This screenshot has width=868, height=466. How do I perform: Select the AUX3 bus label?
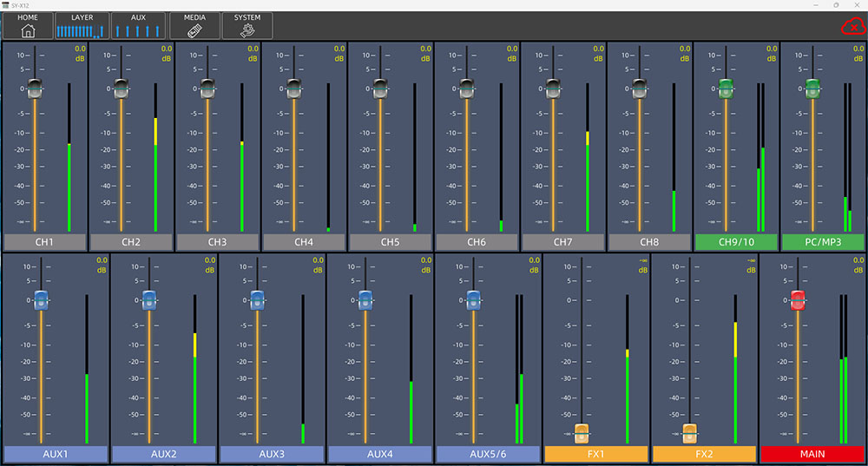271,454
